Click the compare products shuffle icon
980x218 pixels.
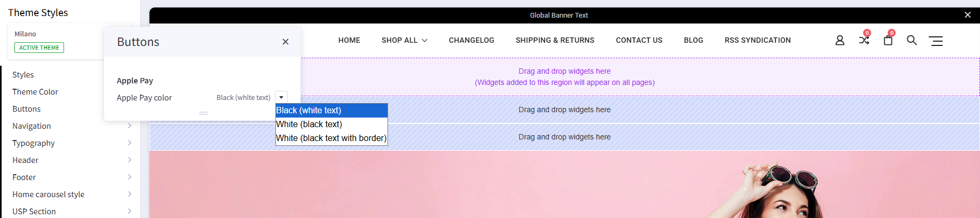click(864, 40)
